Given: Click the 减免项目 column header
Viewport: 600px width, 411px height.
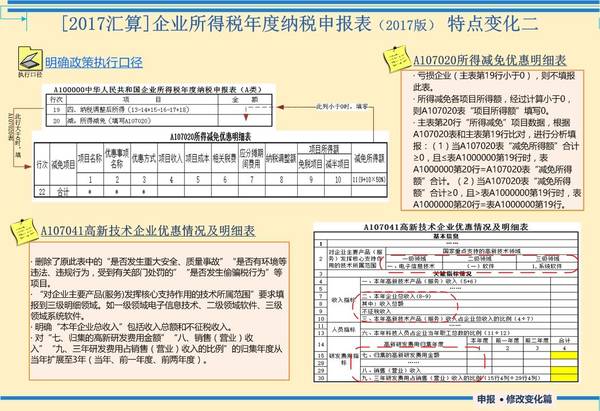Looking at the screenshot, I should click(63, 165).
